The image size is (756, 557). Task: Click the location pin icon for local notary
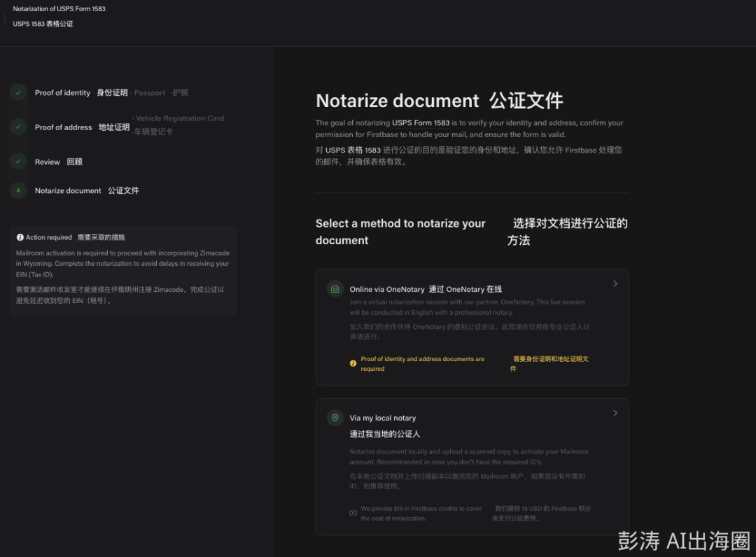tap(335, 417)
